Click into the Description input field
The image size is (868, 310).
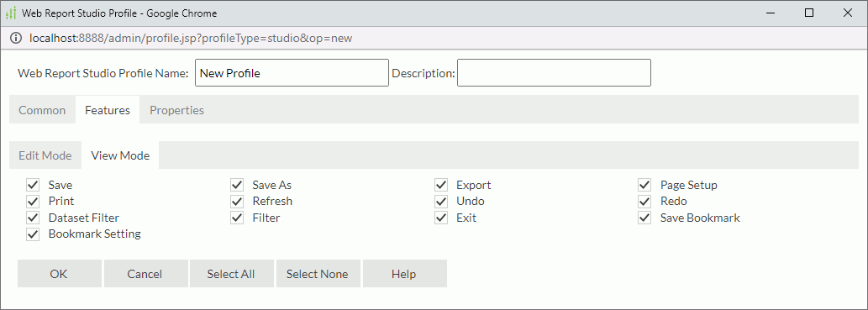pyautogui.click(x=554, y=73)
